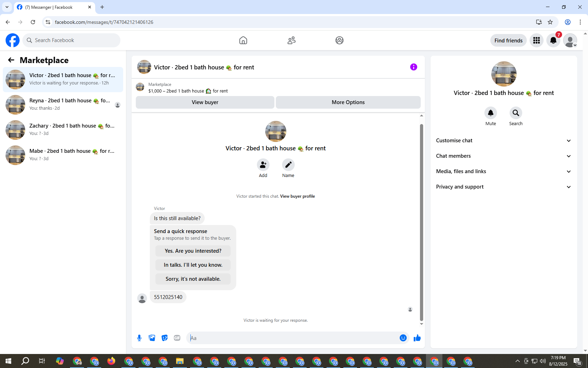Open Chrome three-dot menu
588x368 pixels.
tap(580, 22)
